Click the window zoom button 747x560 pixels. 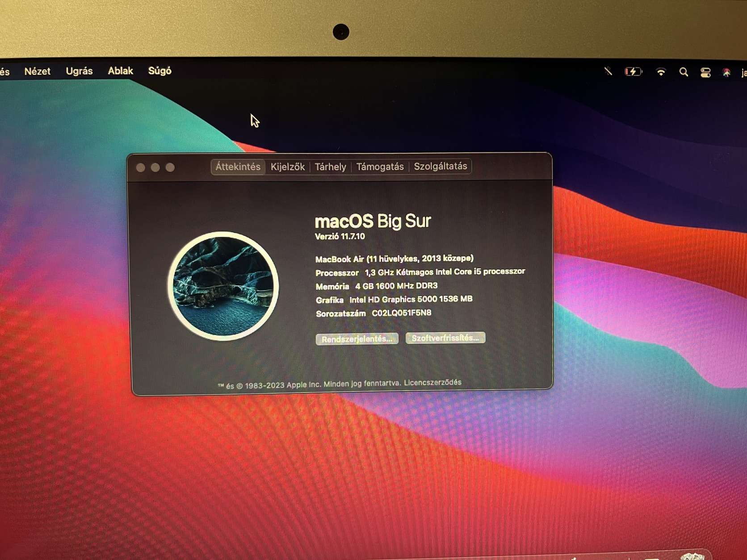(x=170, y=167)
